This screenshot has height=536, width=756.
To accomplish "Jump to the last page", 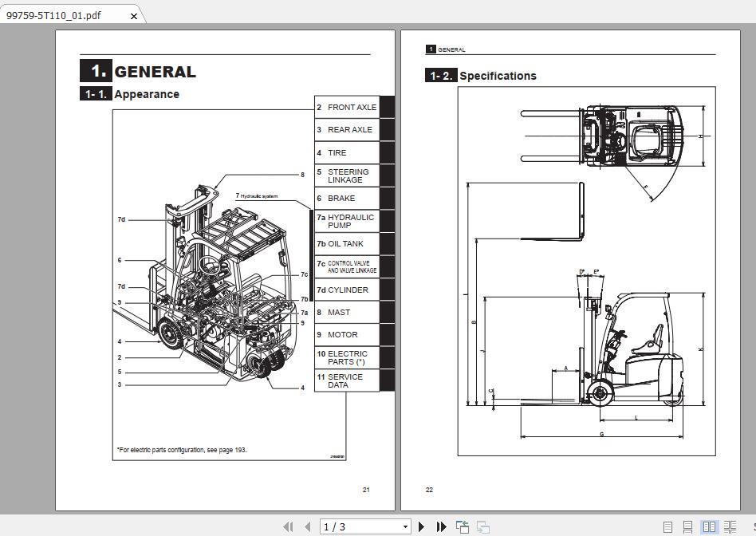I will (441, 526).
